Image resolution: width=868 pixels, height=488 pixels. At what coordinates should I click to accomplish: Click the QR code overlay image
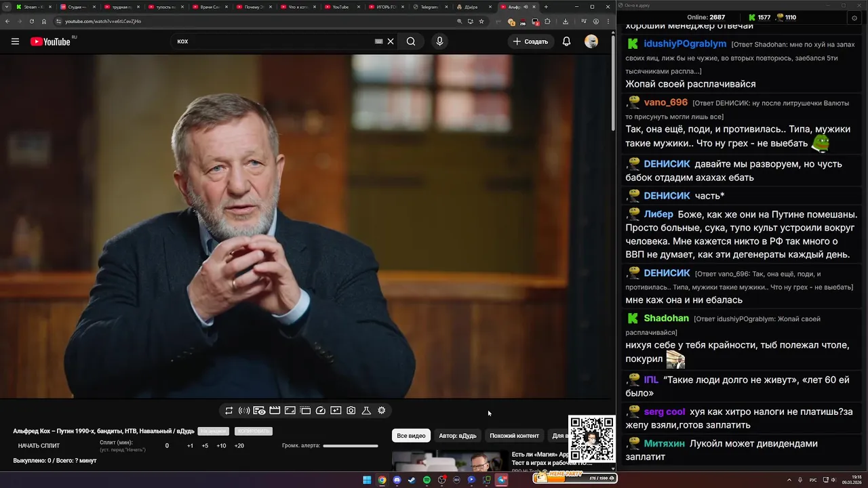click(x=591, y=439)
